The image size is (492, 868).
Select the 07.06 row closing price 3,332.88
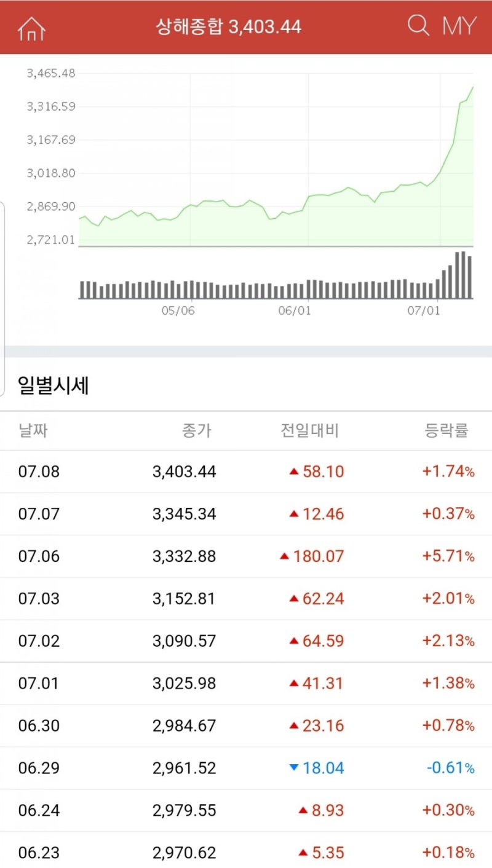184,557
